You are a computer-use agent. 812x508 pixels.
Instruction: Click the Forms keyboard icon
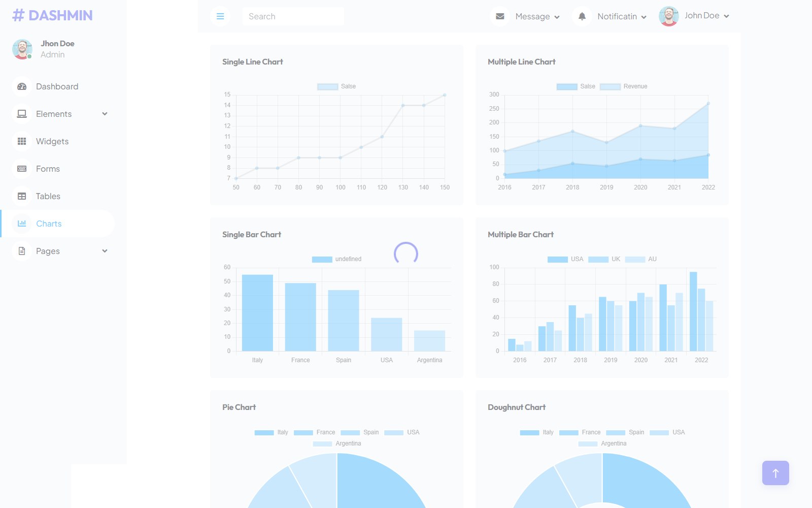(x=22, y=169)
